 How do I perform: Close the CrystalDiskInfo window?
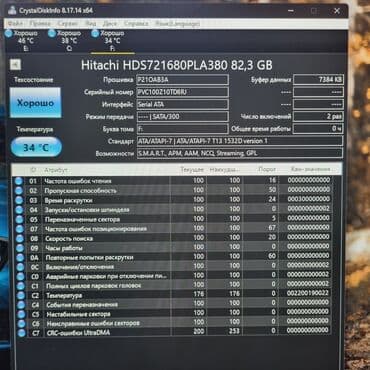pos(337,11)
